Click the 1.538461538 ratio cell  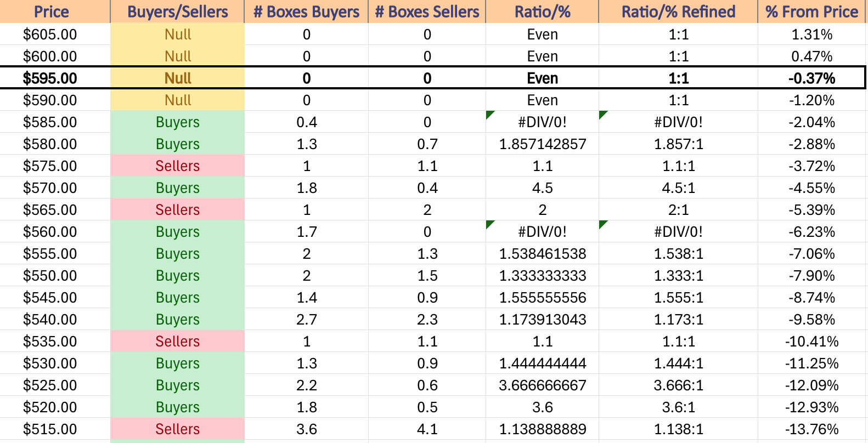pyautogui.click(x=542, y=253)
